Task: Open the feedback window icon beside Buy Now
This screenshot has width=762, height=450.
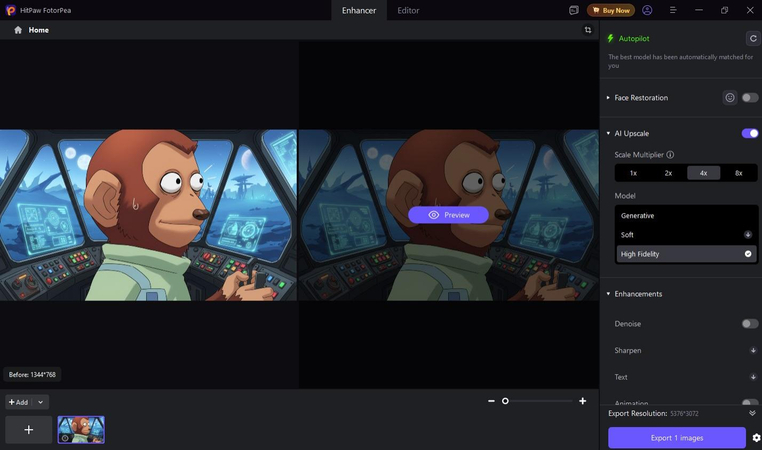Action: point(574,10)
